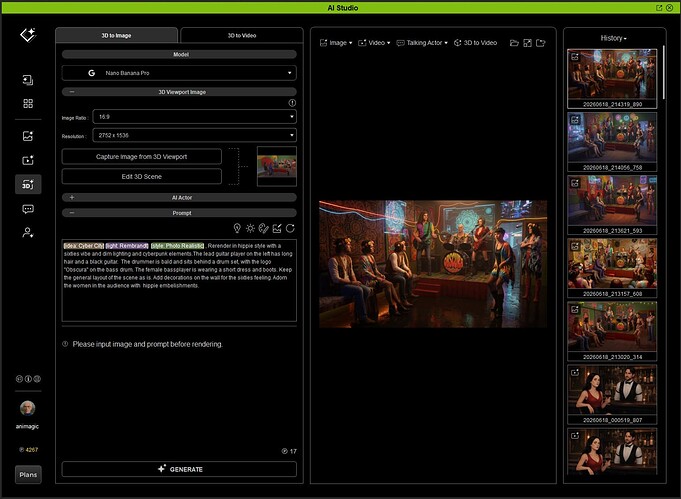Open the import images sidebar icon
681x499 pixels.
tap(28, 80)
